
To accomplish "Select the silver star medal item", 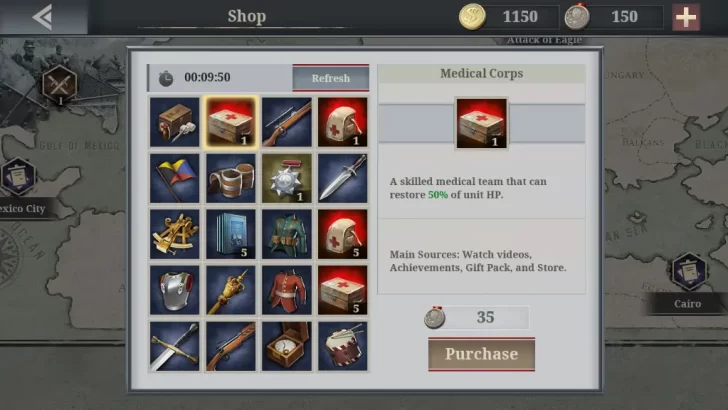I will [286, 178].
